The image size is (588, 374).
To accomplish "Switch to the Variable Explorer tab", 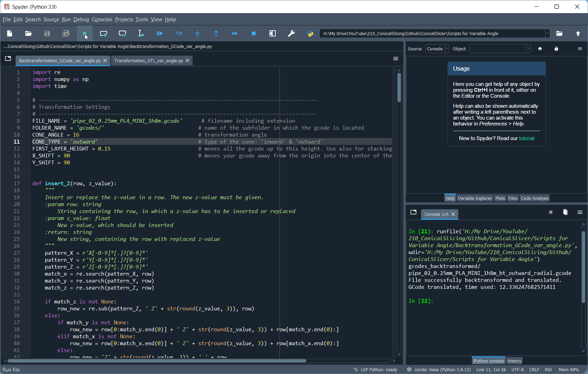I will pyautogui.click(x=475, y=198).
